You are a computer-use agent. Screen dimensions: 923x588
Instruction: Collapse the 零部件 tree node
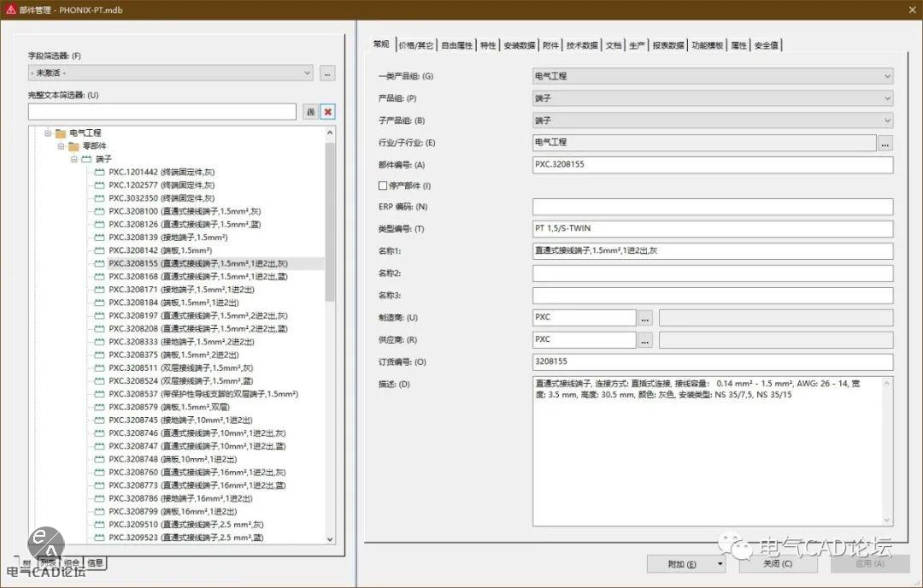click(61, 146)
